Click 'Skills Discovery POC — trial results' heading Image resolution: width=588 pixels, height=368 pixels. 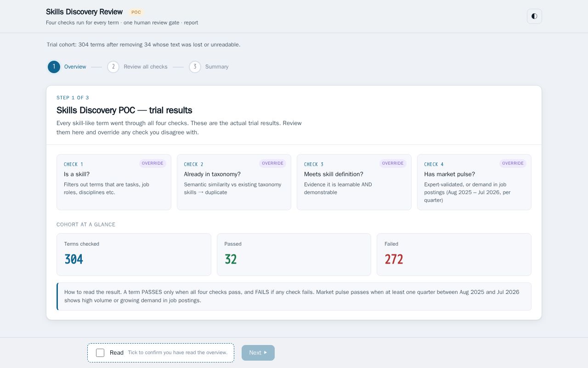click(124, 110)
